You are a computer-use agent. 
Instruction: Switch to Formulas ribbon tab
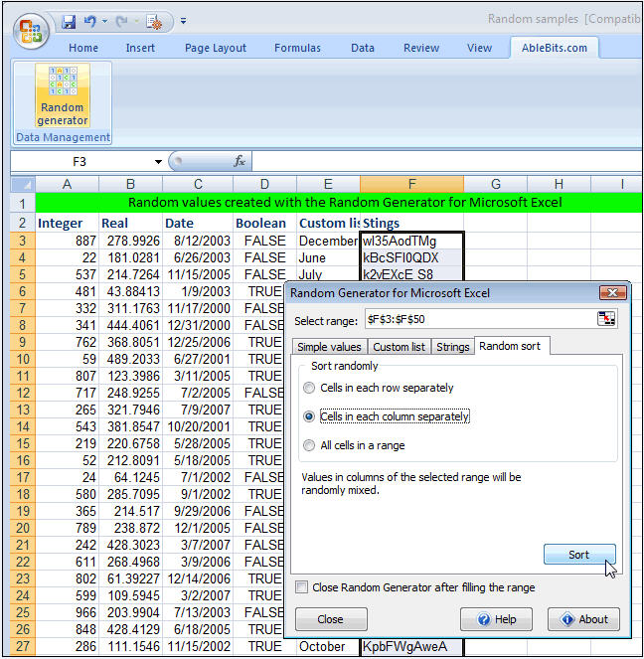pyautogui.click(x=297, y=48)
